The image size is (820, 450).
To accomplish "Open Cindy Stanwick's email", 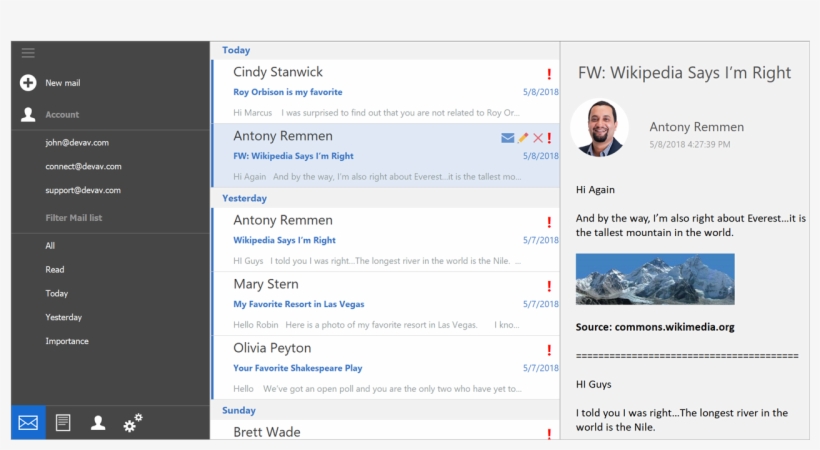I will click(x=386, y=92).
